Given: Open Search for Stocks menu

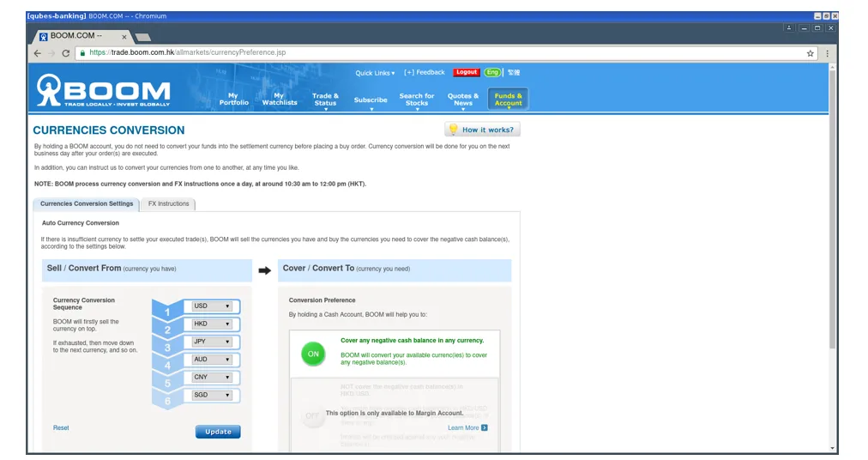Looking at the screenshot, I should point(417,100).
